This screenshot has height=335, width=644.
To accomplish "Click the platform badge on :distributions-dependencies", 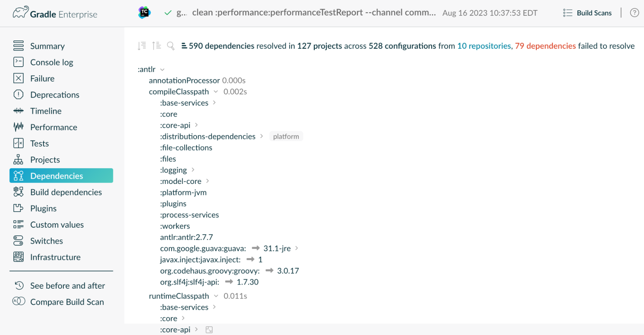I will (x=286, y=136).
